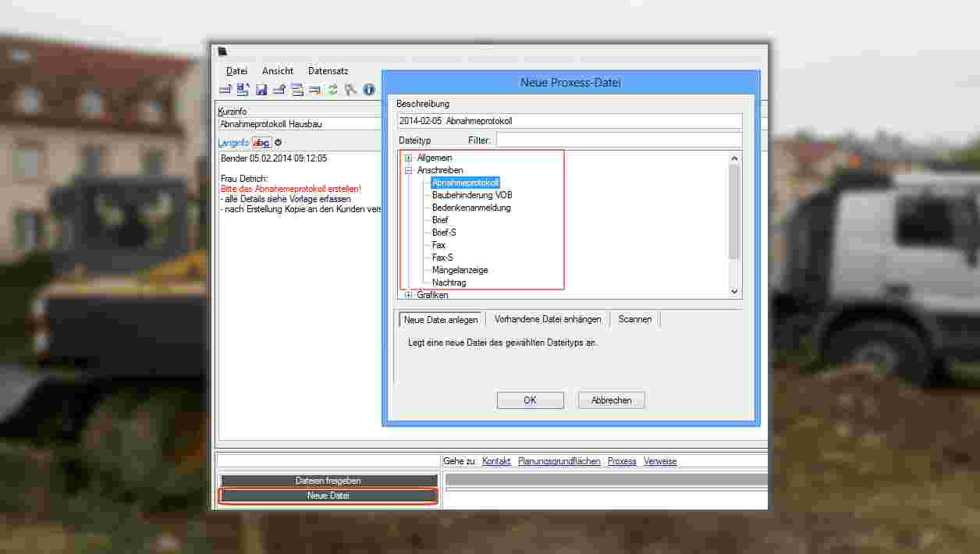This screenshot has width=980, height=554.
Task: Select Mängelanzeige in the file type tree
Action: click(x=460, y=270)
